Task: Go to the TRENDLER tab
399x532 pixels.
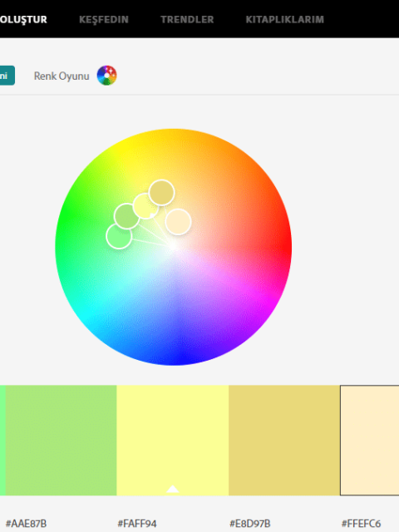Action: pos(187,20)
